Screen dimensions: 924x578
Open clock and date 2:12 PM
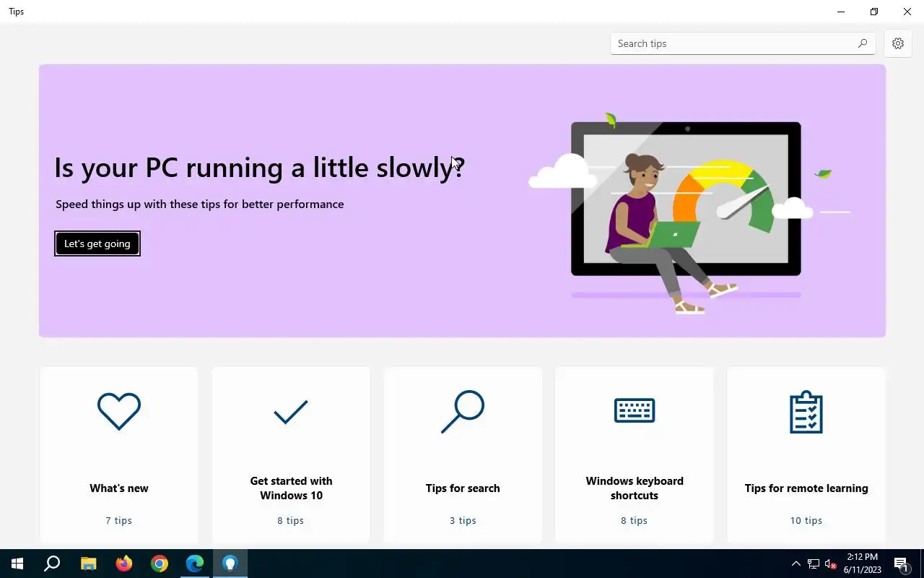click(x=862, y=564)
